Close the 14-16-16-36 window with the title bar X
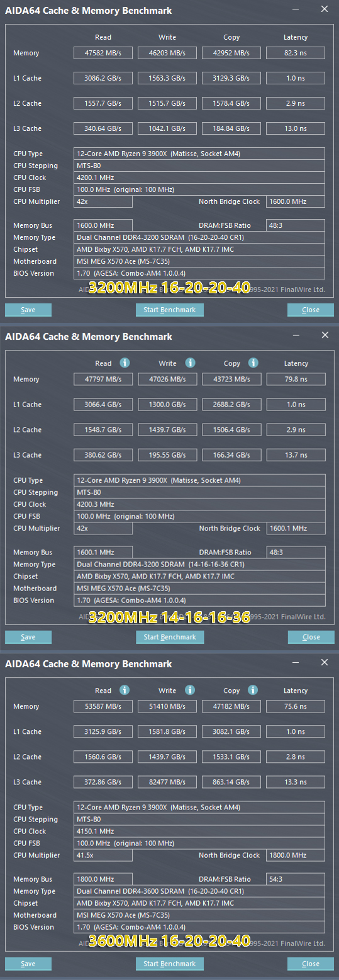 [325, 335]
